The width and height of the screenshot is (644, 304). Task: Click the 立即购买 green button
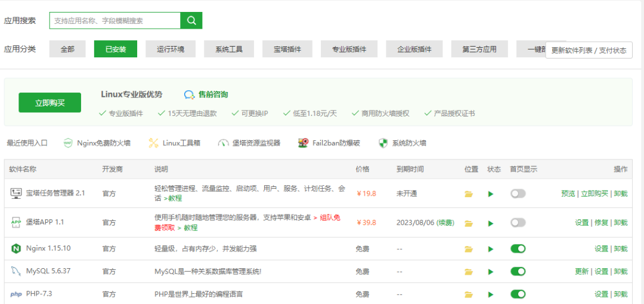49,103
